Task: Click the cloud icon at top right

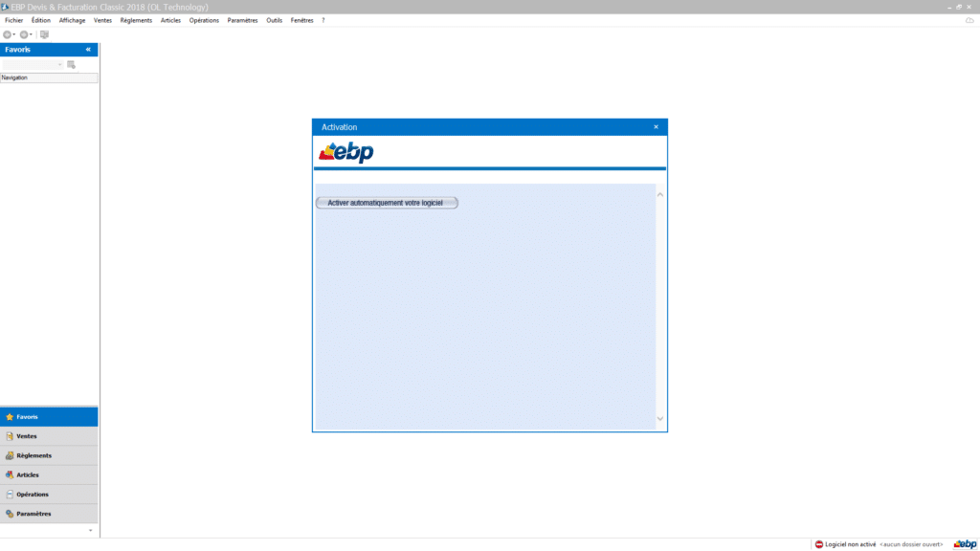Action: click(969, 21)
